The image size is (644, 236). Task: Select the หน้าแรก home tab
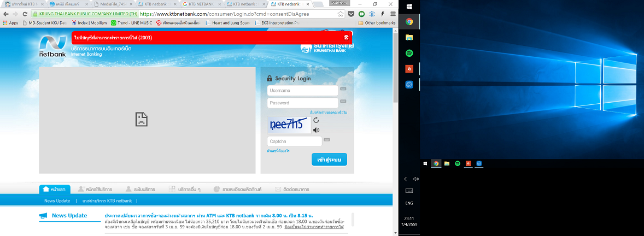tap(55, 189)
